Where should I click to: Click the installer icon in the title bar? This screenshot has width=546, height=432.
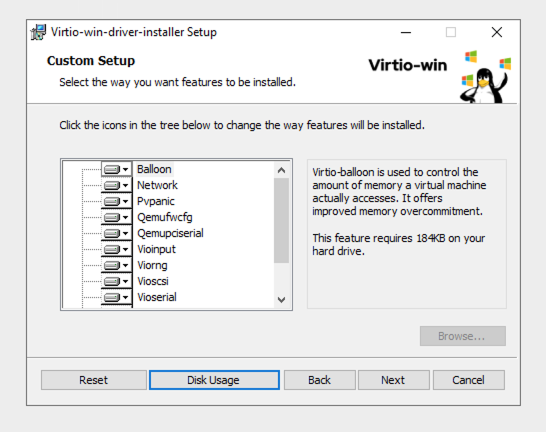click(38, 32)
